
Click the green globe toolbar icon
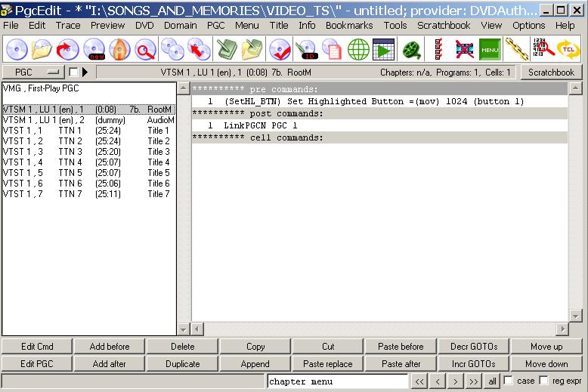coord(358,49)
